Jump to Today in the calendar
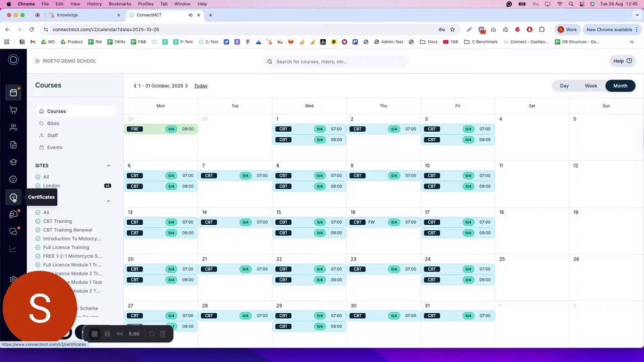The image size is (644, 362). (x=201, y=86)
